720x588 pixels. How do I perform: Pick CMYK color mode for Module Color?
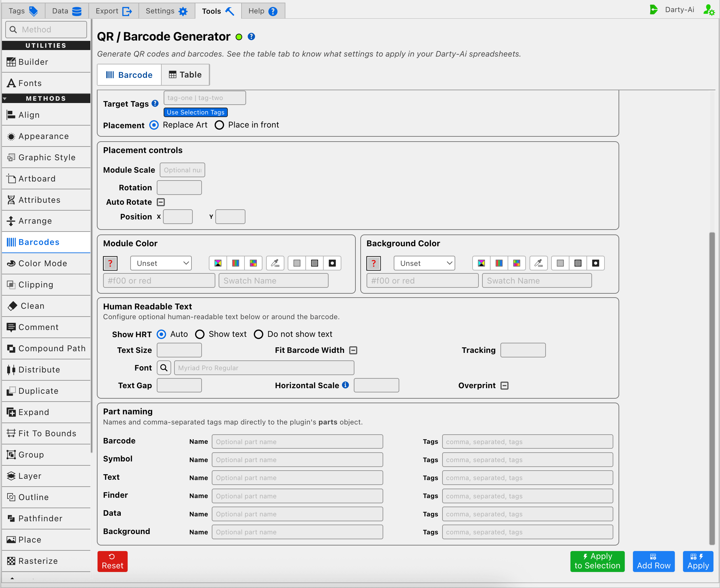218,263
